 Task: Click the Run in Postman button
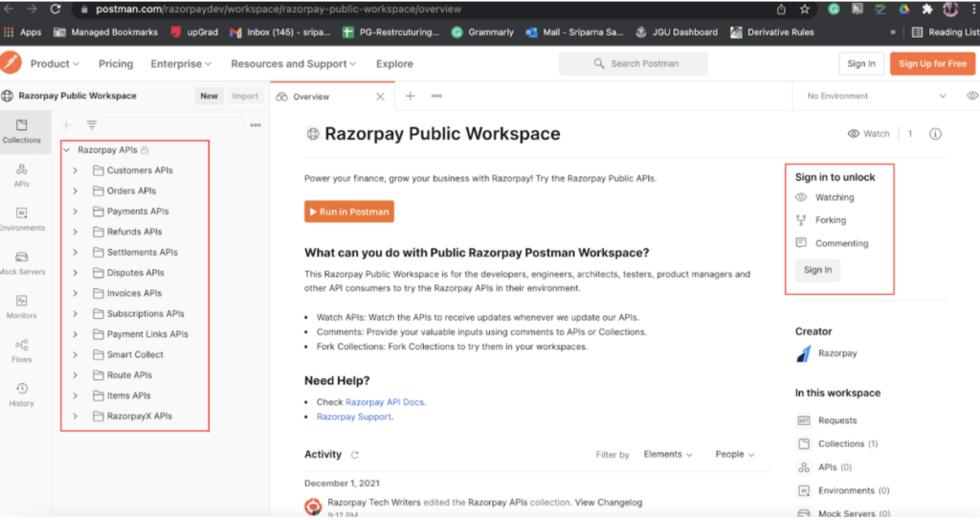point(349,212)
